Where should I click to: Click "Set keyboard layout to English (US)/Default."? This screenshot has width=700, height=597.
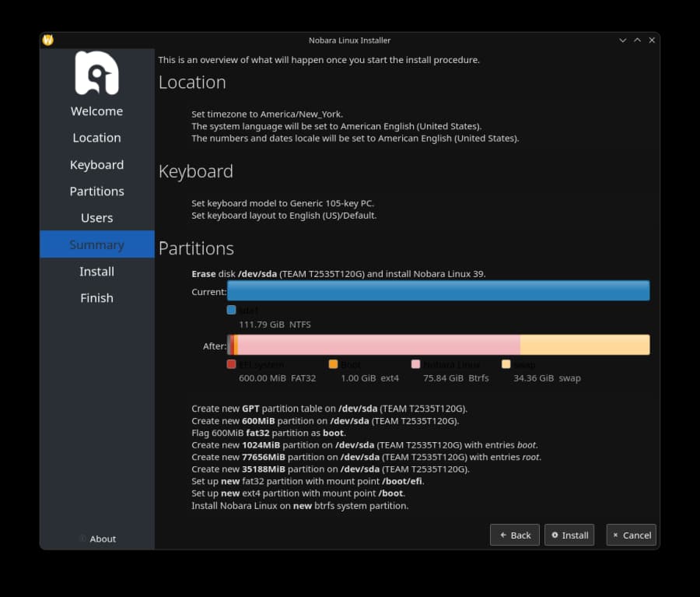click(284, 216)
